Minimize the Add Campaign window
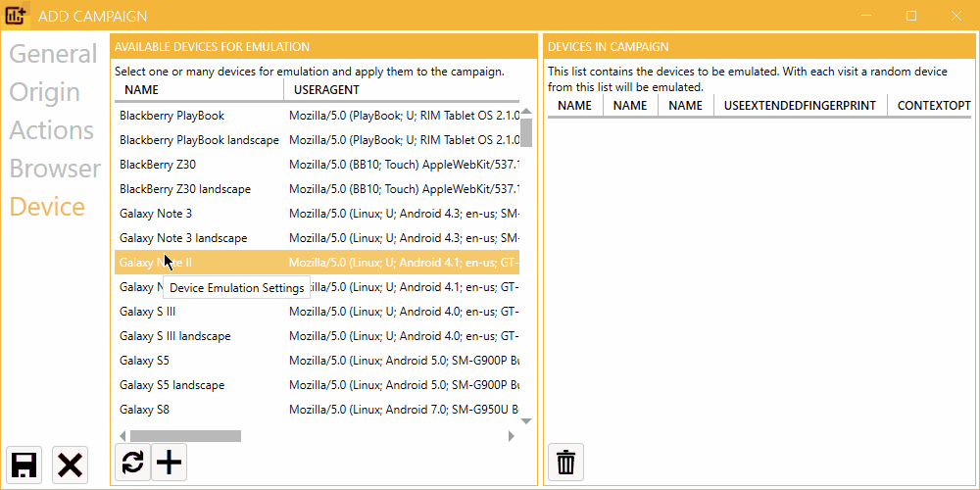The width and height of the screenshot is (980, 490). (866, 17)
